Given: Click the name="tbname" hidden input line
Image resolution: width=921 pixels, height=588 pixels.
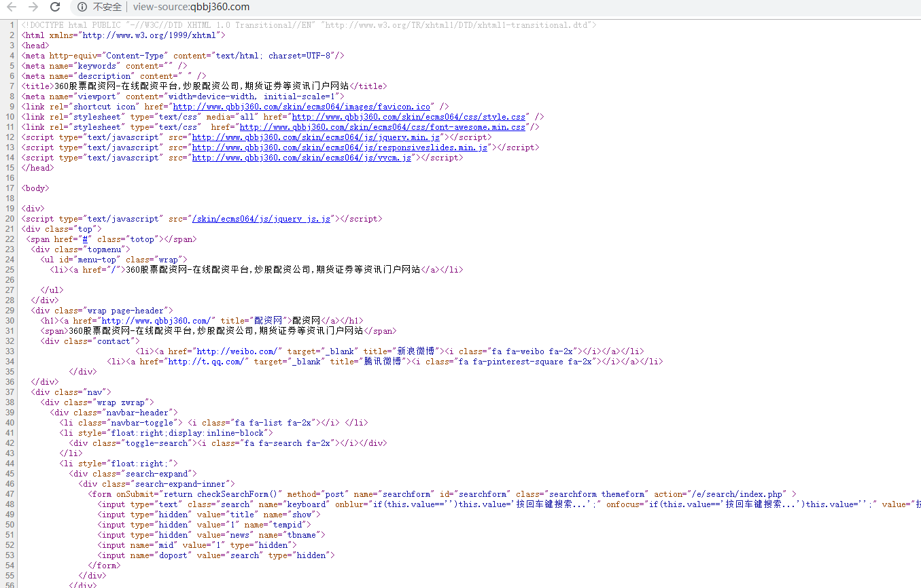Looking at the screenshot, I should click(211, 535).
